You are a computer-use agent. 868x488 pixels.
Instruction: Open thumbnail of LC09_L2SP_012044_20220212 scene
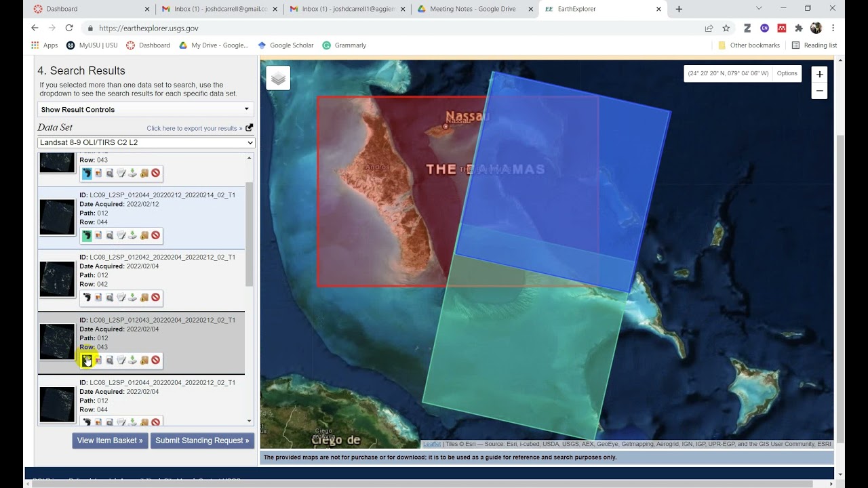[x=57, y=217]
